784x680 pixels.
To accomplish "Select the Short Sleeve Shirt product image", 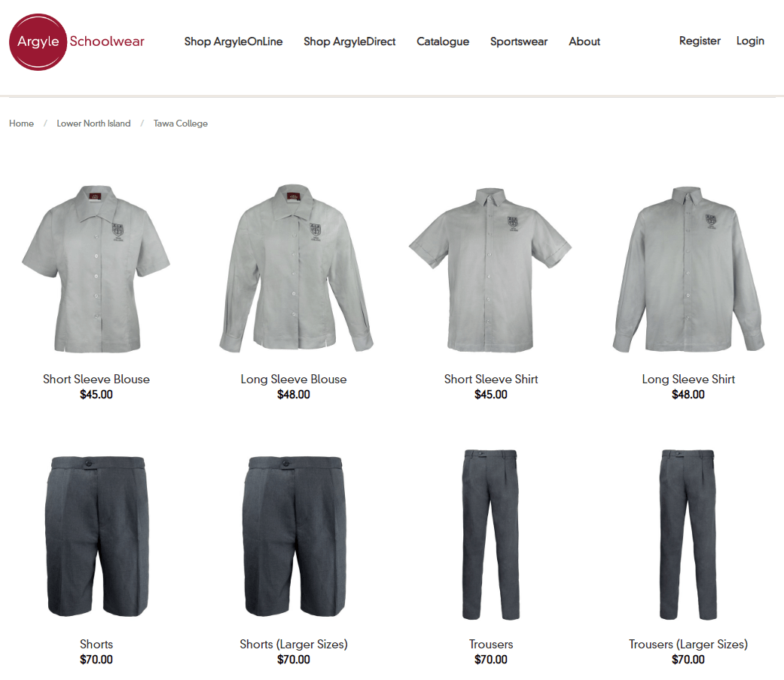I will pos(490,270).
